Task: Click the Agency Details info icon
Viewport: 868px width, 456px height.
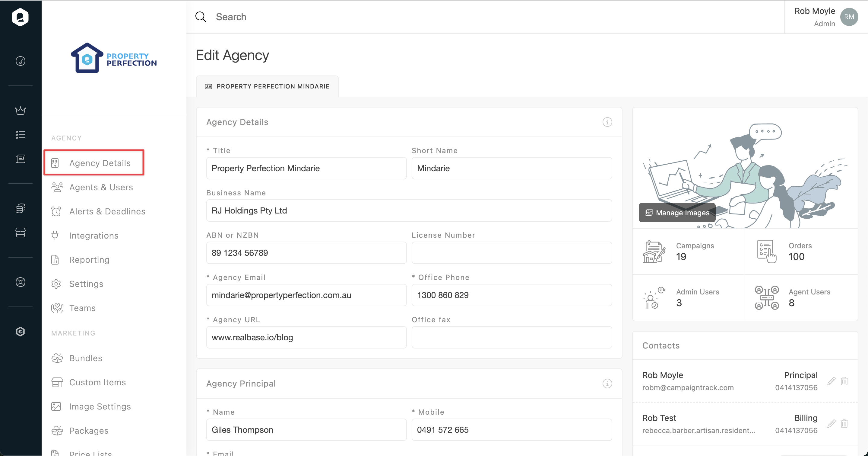Action: click(607, 122)
